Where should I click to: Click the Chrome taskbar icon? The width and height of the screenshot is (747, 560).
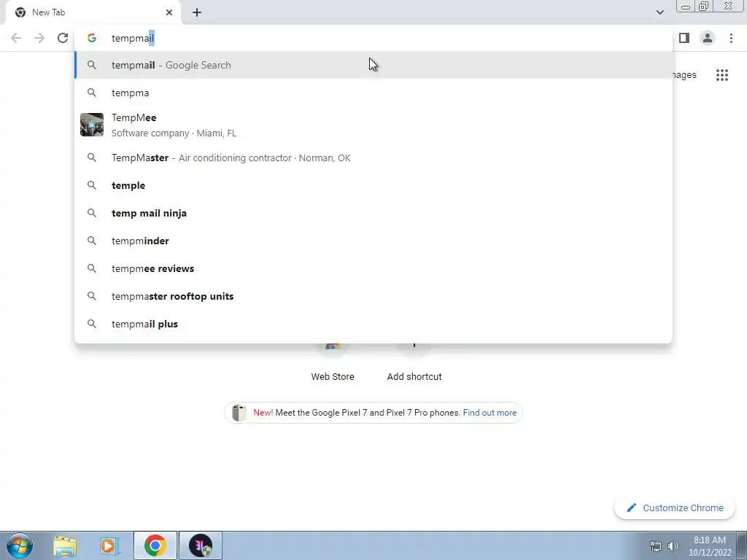click(155, 545)
